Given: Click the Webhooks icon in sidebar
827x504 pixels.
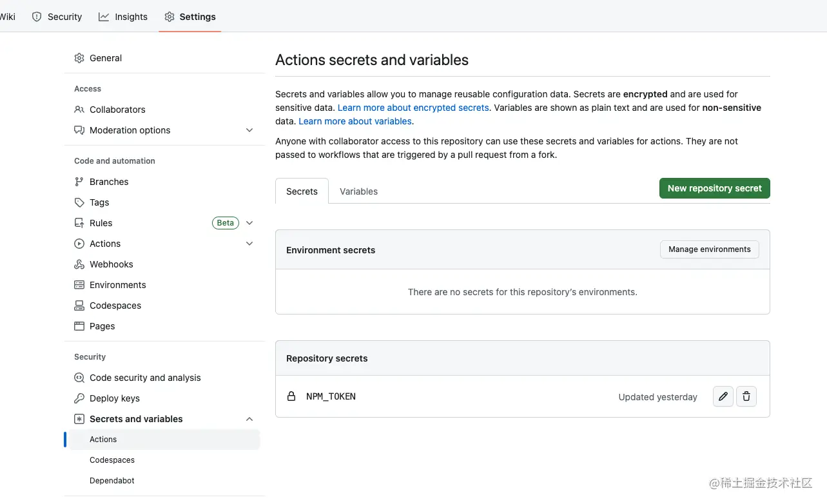Looking at the screenshot, I should tap(79, 264).
